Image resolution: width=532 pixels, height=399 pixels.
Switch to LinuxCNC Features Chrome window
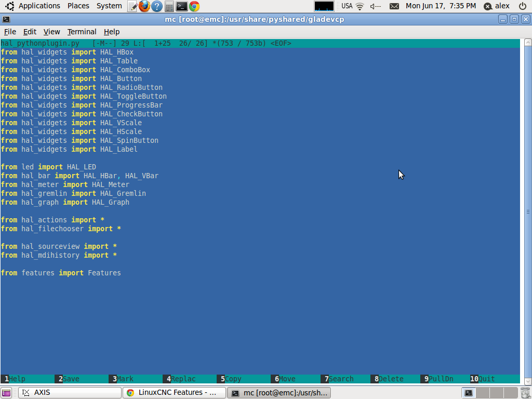point(174,393)
